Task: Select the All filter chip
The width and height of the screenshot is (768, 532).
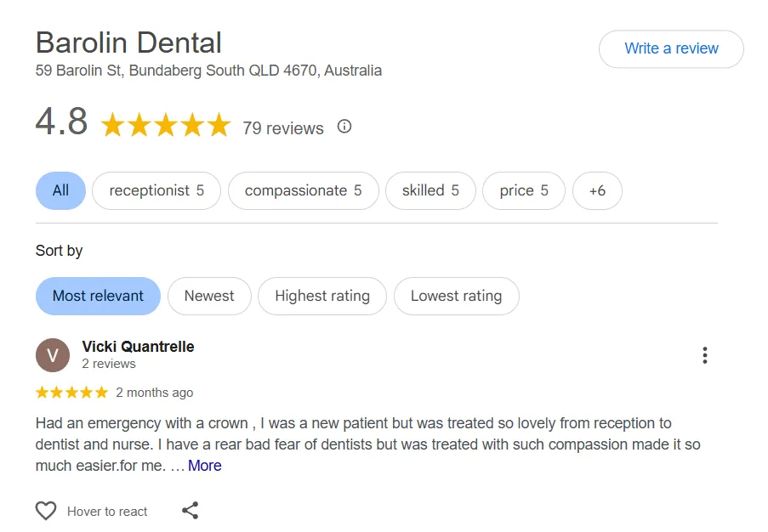Action: tap(60, 190)
